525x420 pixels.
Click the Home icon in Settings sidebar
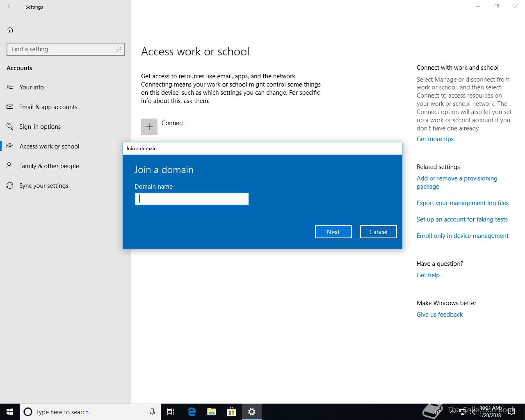click(10, 30)
